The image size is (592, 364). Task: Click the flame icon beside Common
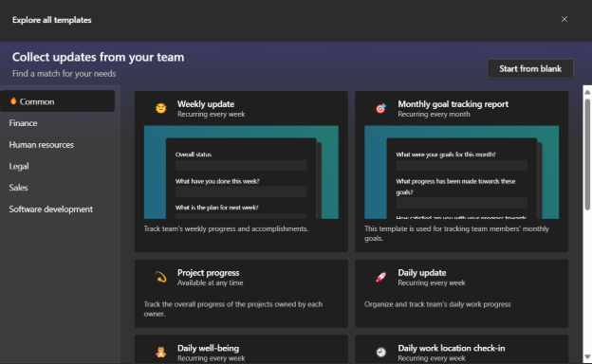[x=13, y=101]
